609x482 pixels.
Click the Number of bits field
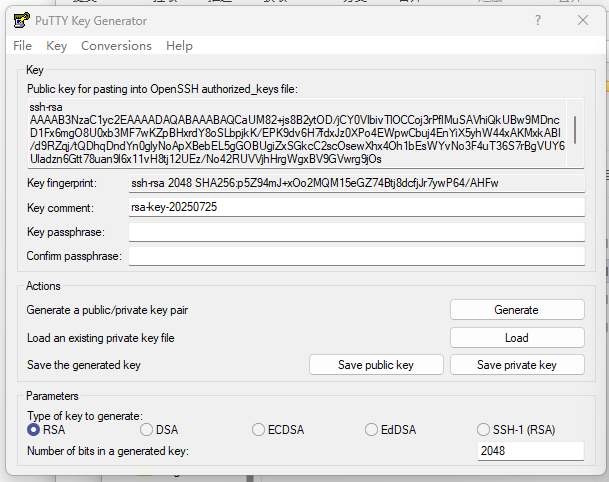click(531, 451)
